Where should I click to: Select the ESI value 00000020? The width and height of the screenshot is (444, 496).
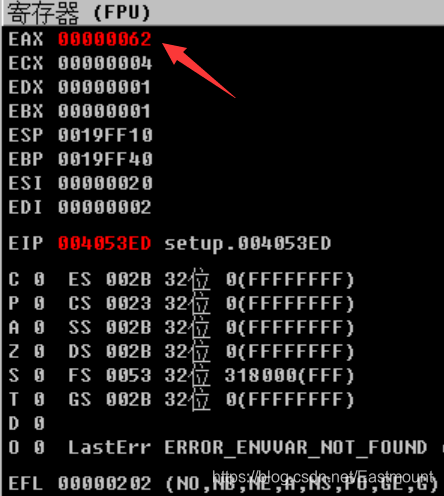coord(105,183)
